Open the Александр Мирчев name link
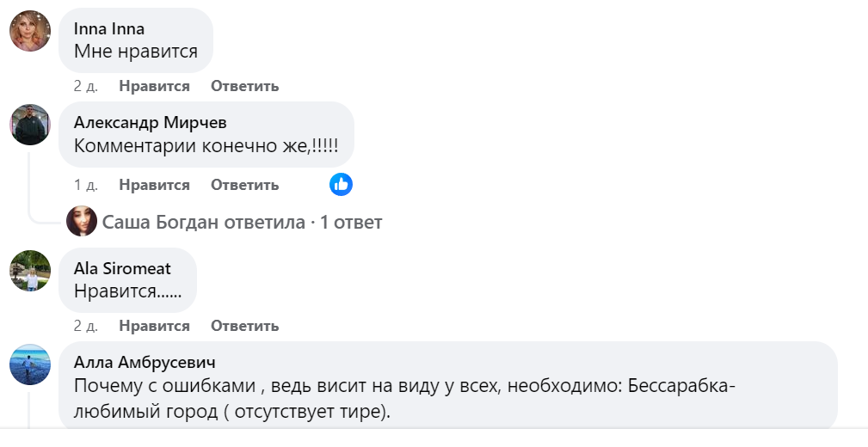Screen dimensions: 868x447 pyautogui.click(x=151, y=122)
